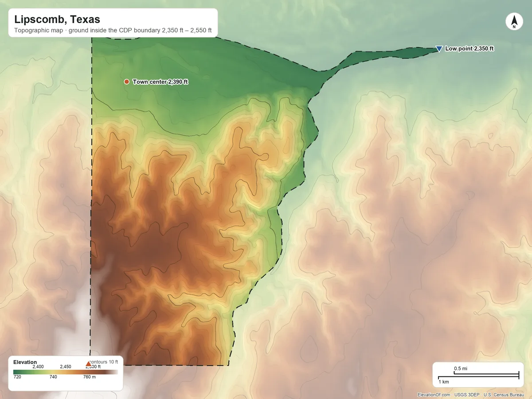Click the '720' meter legend label
532x399 pixels.
pyautogui.click(x=17, y=377)
